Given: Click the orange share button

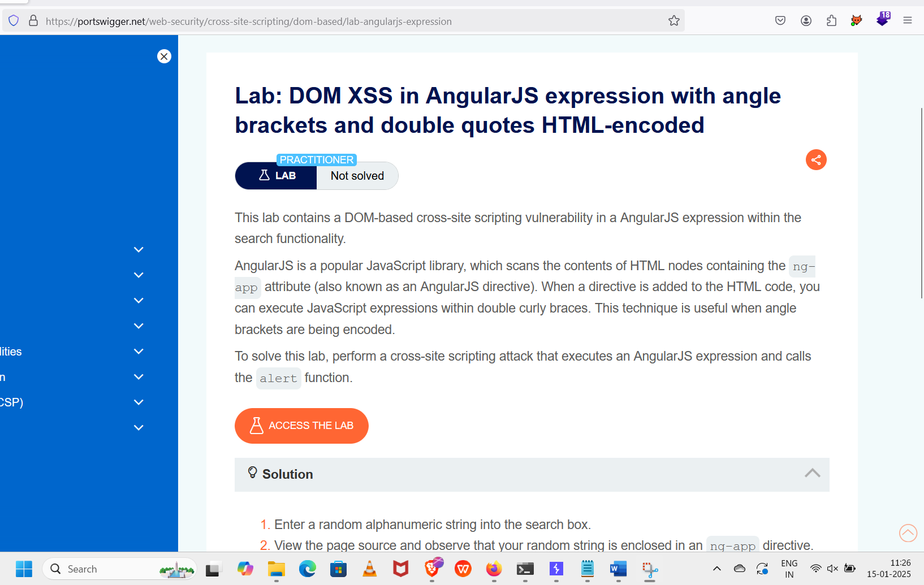Looking at the screenshot, I should coord(816,160).
